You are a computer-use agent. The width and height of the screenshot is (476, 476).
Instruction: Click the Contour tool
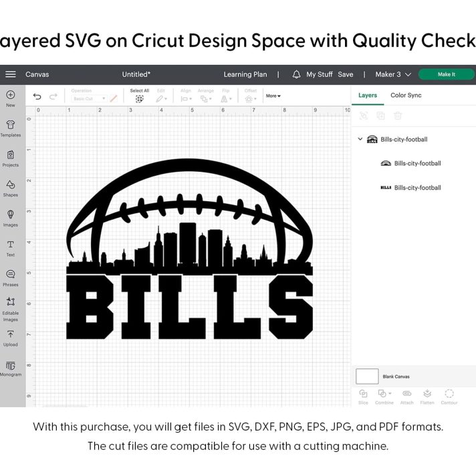tap(449, 397)
